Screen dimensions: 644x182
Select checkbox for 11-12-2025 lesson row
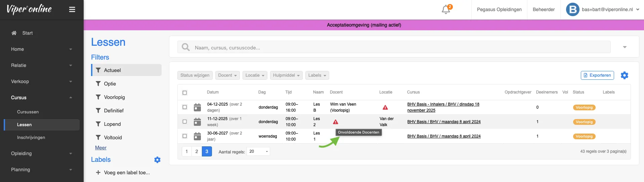(x=184, y=122)
